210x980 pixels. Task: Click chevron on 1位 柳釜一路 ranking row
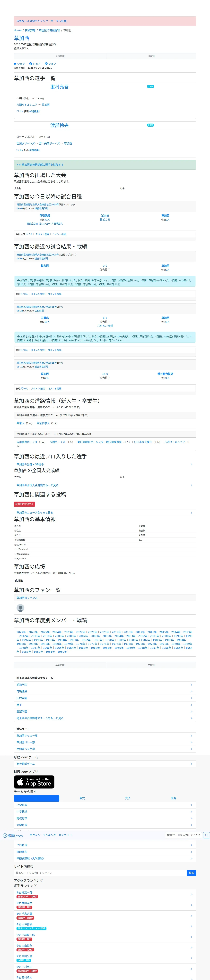(x=191, y=894)
